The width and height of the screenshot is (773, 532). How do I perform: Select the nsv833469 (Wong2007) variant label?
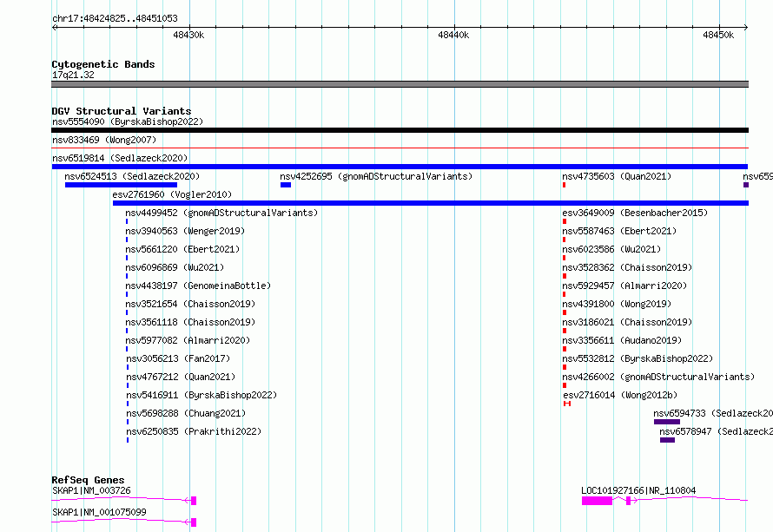(104, 140)
